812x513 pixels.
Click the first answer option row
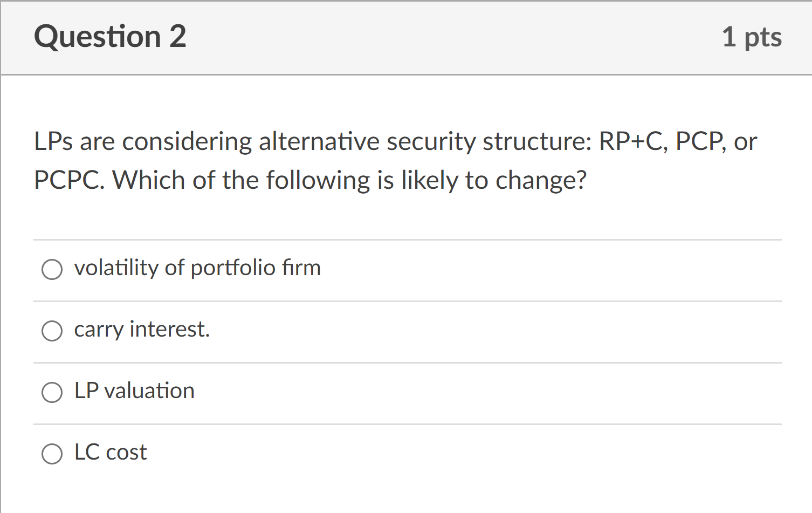point(404,269)
